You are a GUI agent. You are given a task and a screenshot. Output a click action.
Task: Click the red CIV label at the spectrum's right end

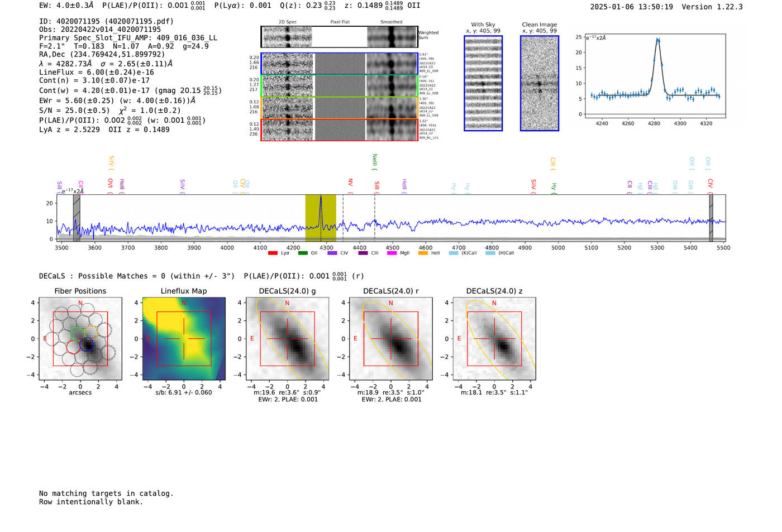(x=711, y=185)
